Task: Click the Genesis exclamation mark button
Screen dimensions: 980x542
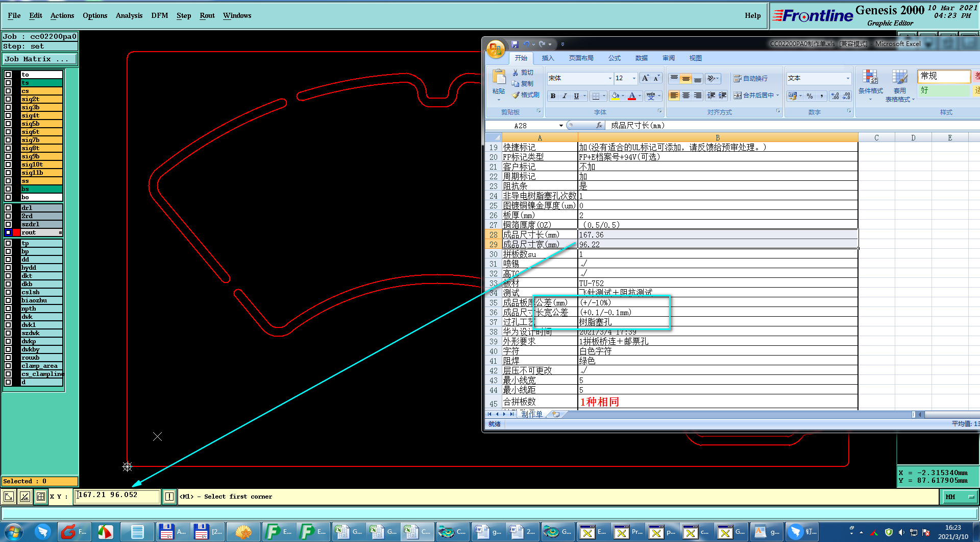Action: coord(169,496)
